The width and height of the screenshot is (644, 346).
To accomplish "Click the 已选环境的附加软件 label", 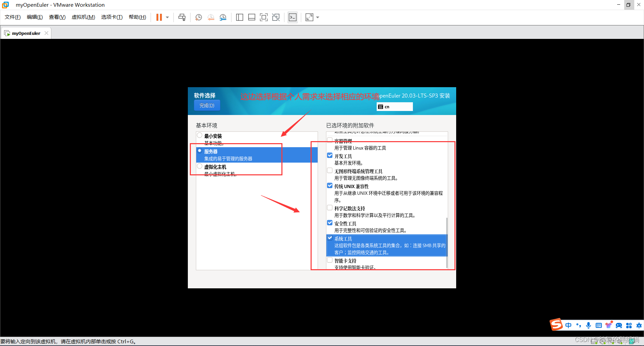I will click(x=350, y=125).
